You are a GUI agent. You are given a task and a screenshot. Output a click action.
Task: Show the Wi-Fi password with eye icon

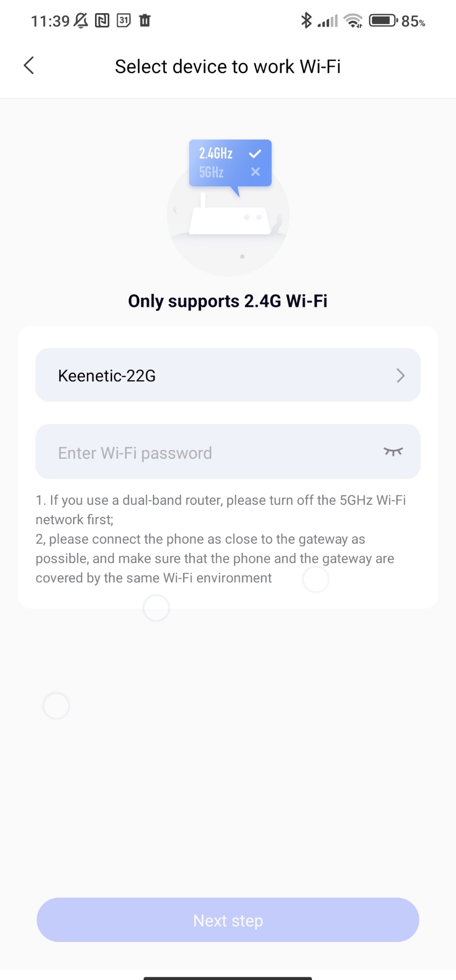393,451
